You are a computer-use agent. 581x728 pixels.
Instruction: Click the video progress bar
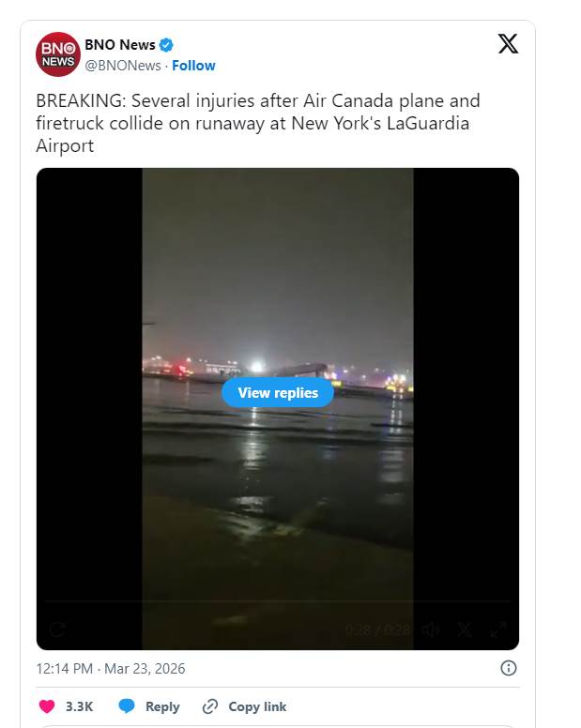(278, 600)
